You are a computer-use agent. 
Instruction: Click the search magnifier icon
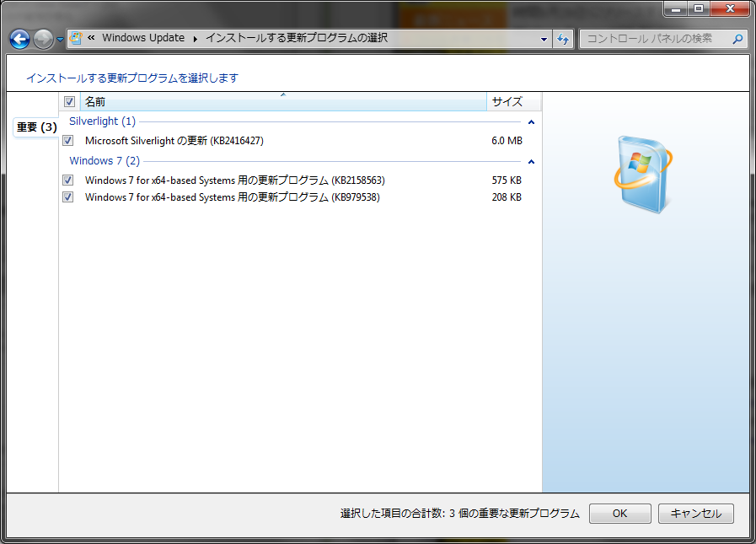737,39
